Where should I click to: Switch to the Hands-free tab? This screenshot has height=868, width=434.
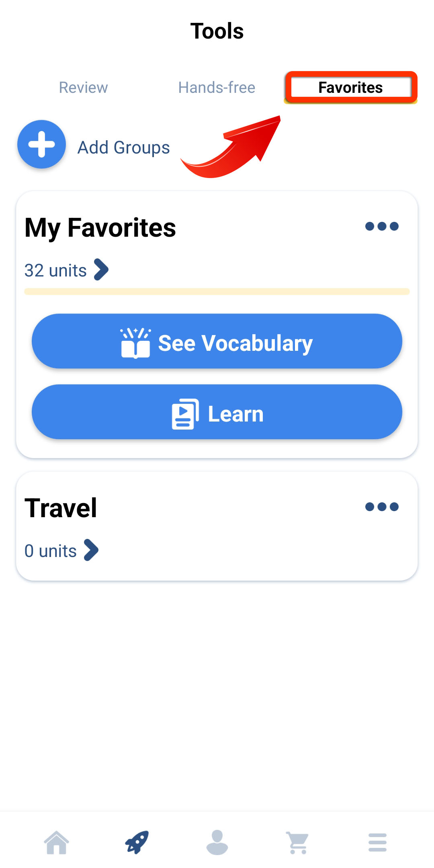[217, 88]
